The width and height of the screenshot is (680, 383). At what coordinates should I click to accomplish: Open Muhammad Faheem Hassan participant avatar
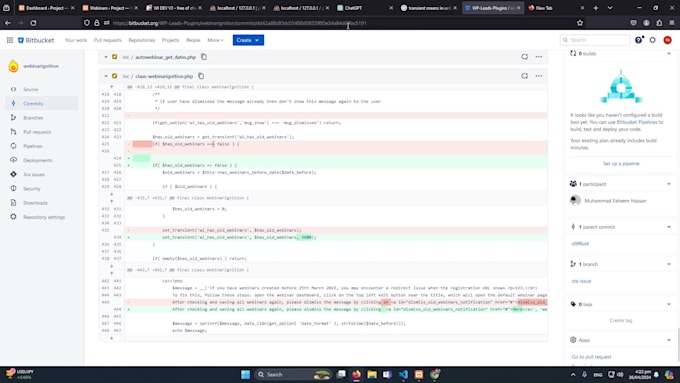click(575, 200)
